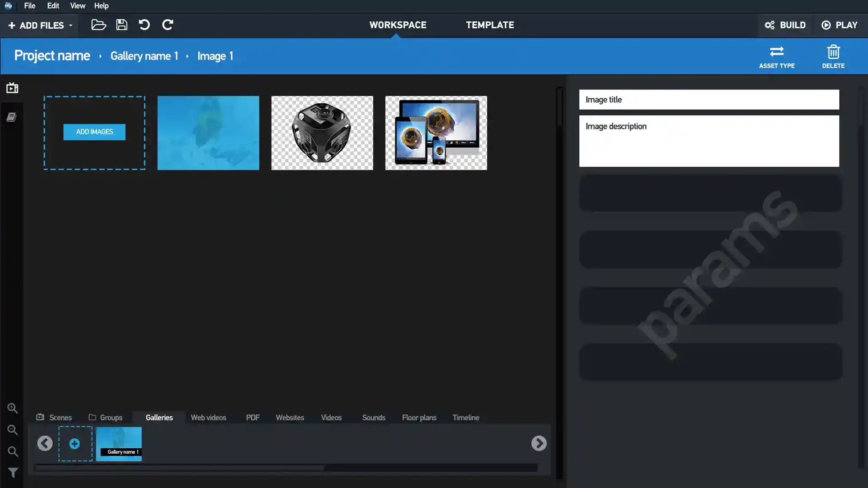Click the Redo icon

point(168,25)
